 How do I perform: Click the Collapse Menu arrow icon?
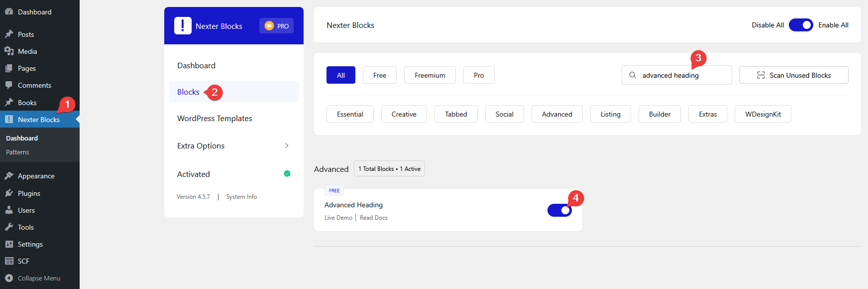(x=9, y=278)
